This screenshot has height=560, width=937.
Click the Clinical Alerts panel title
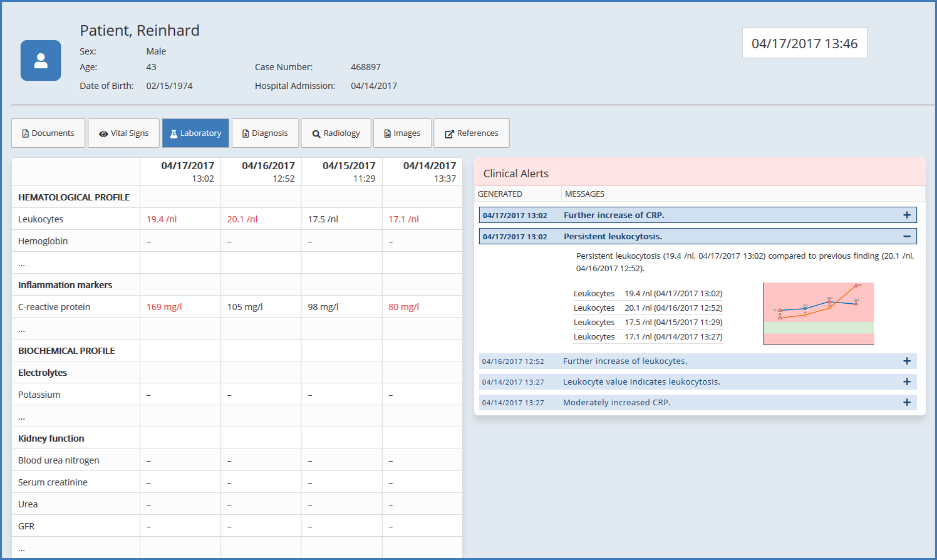[516, 174]
